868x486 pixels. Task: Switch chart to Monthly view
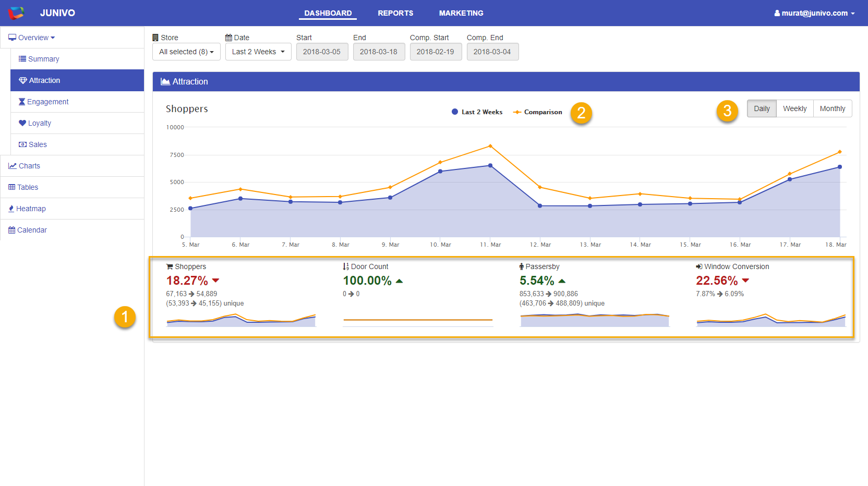pyautogui.click(x=832, y=108)
